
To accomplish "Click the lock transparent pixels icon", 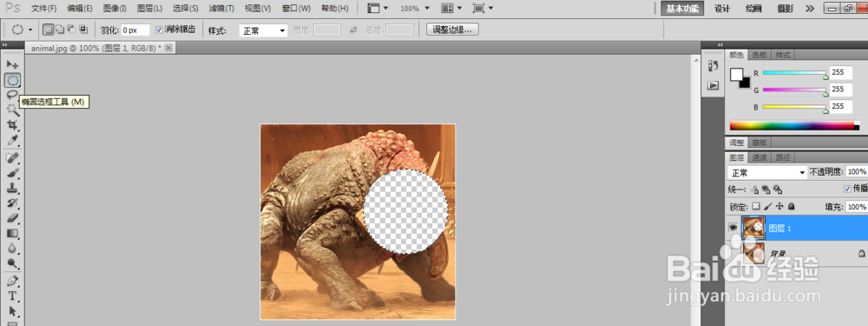I will pyautogui.click(x=756, y=206).
